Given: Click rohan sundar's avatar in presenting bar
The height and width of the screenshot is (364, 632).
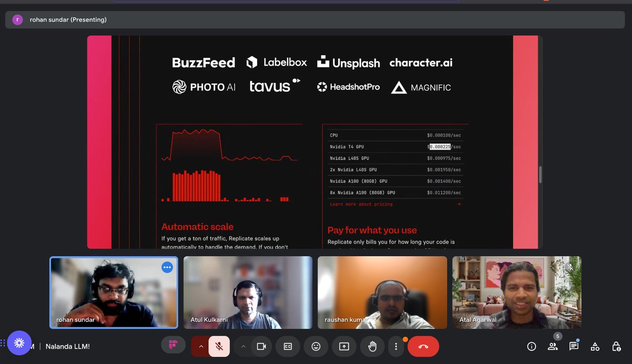Looking at the screenshot, I should (x=18, y=19).
